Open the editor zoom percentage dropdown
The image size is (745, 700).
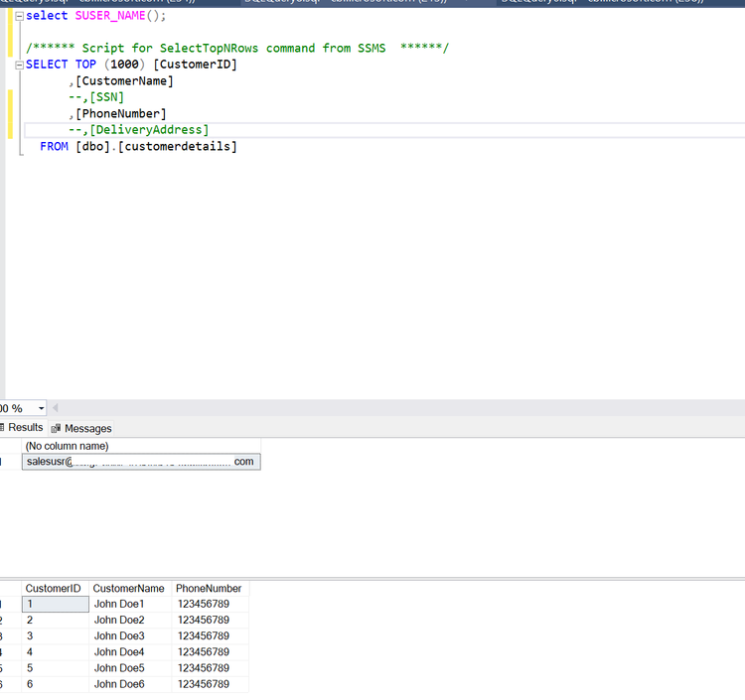41,408
